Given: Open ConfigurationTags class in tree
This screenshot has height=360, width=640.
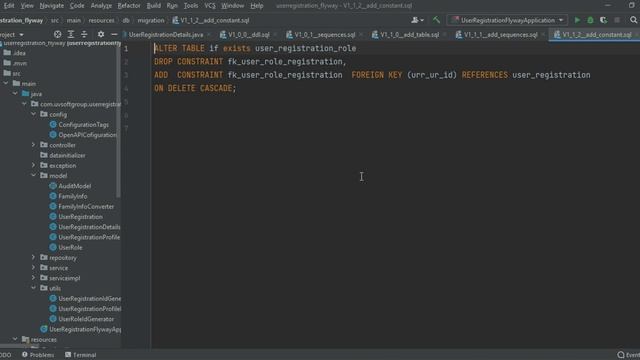Looking at the screenshot, I should coord(83,124).
